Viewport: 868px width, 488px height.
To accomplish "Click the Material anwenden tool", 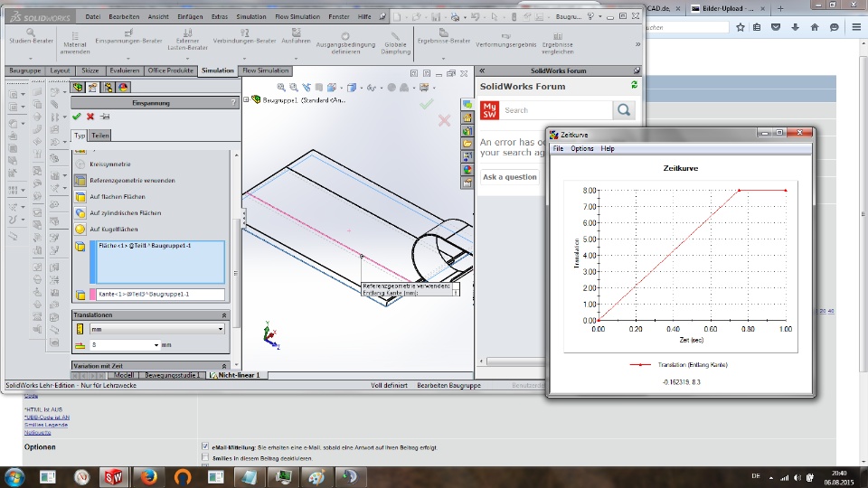I will coord(75,42).
